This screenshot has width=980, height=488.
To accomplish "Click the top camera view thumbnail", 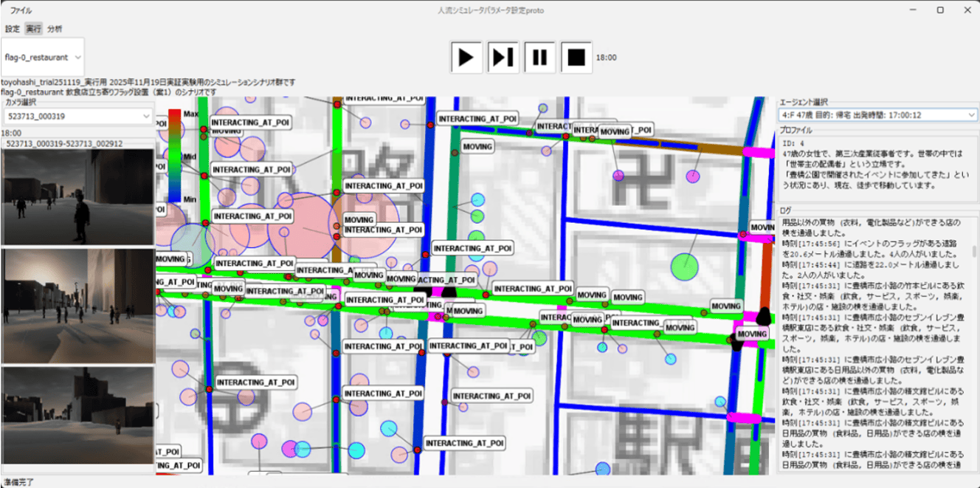I will (x=77, y=196).
